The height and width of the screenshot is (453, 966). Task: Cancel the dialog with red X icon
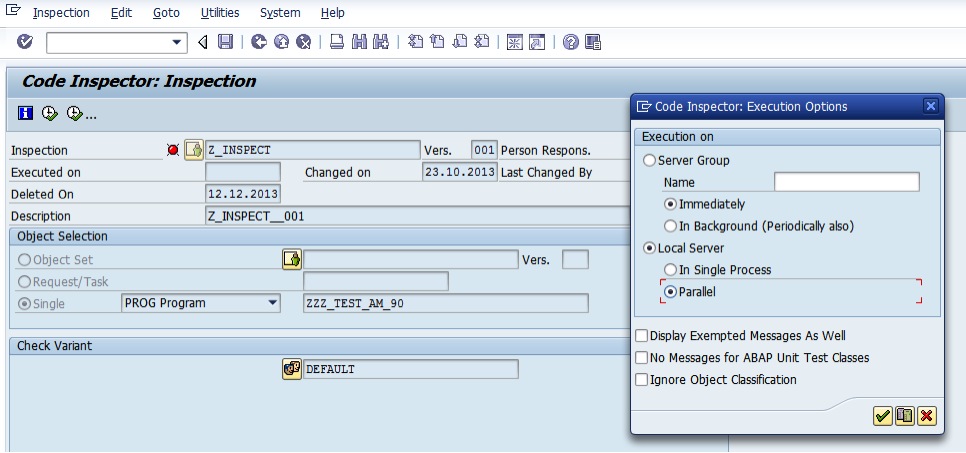pos(926,416)
